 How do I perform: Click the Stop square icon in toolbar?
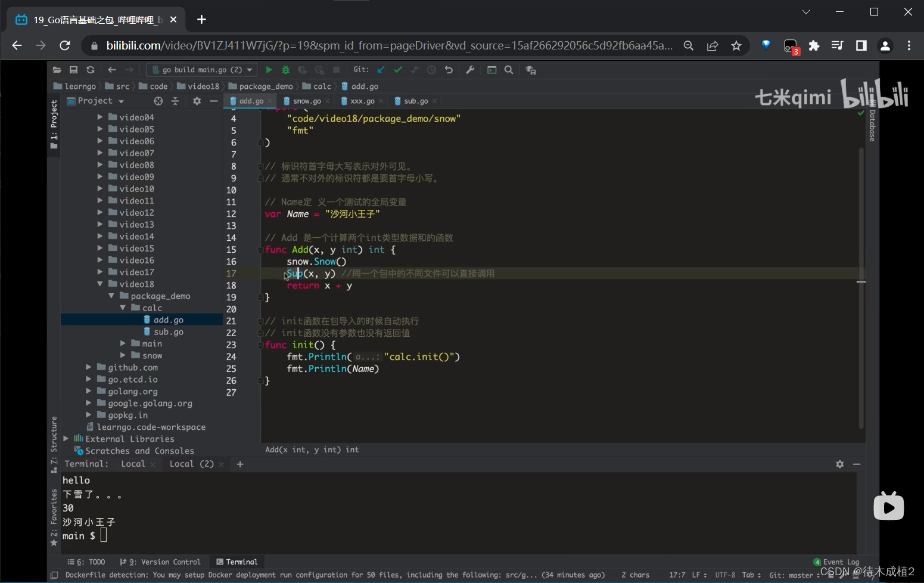tap(336, 70)
